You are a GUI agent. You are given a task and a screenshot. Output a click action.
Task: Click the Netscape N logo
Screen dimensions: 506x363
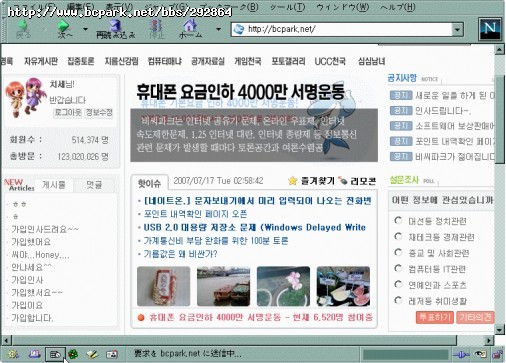[x=490, y=29]
